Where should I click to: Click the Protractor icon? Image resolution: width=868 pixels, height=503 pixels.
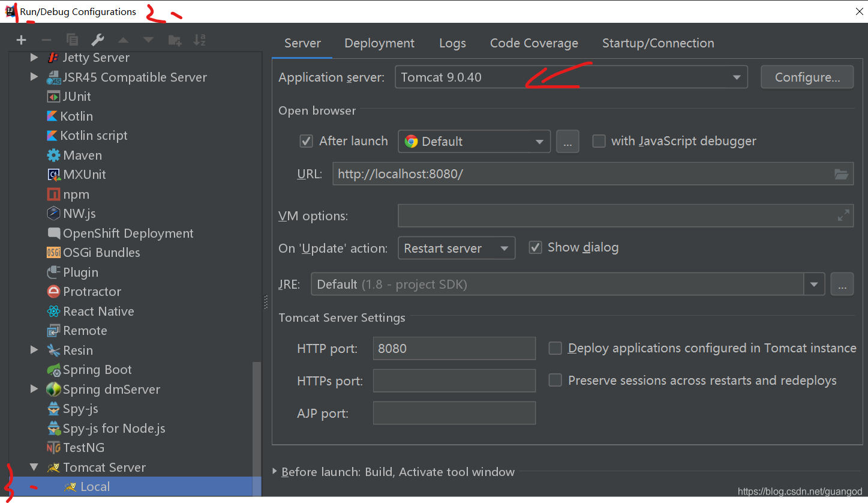53,292
